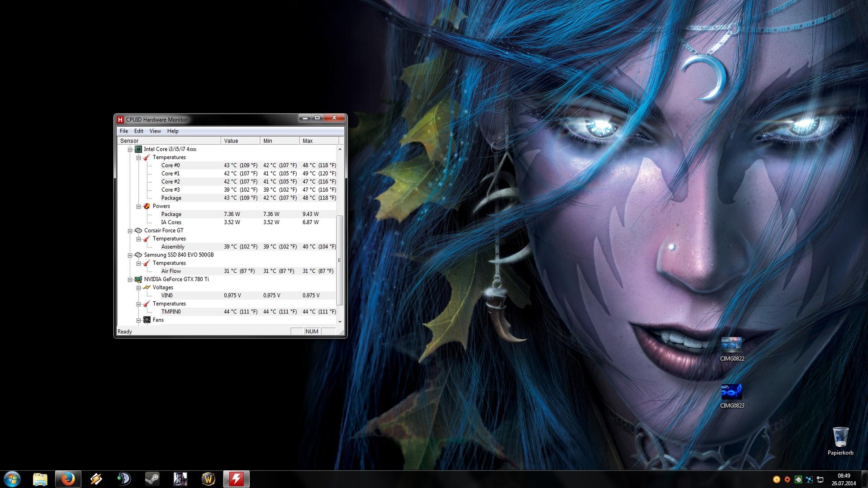Collapse the Powers node
Screen dimensions: 868x488
click(139, 206)
